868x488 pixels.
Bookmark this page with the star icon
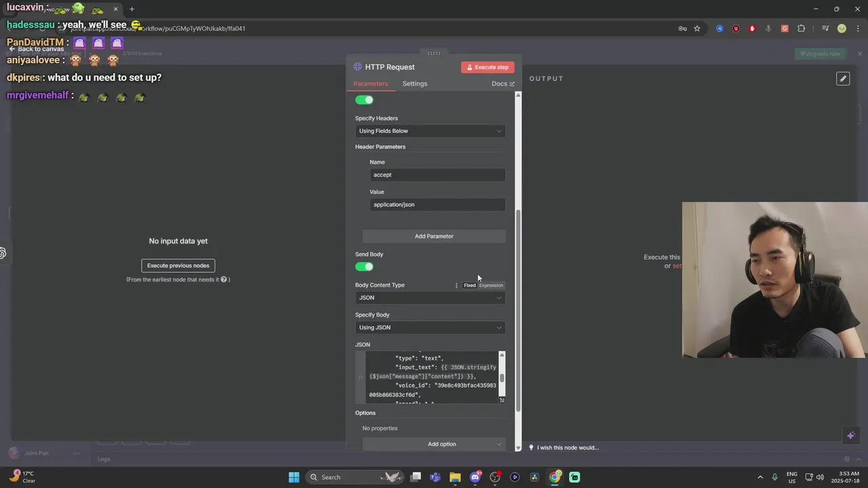coord(696,28)
